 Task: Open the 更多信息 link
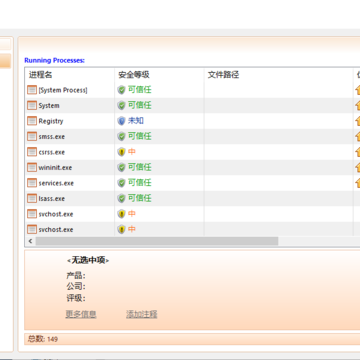click(81, 314)
